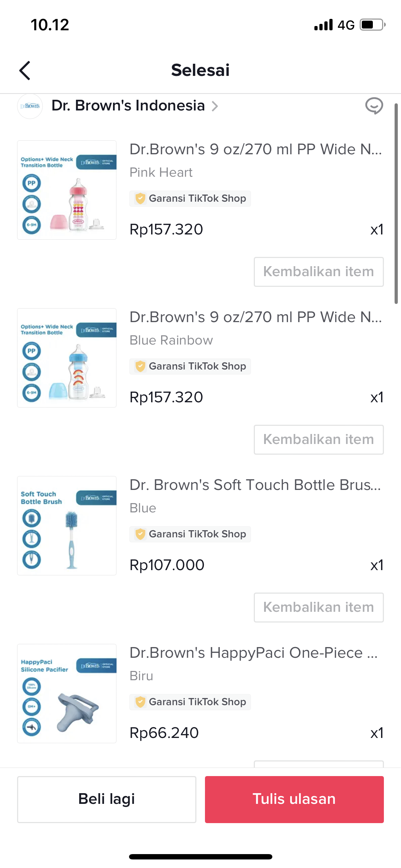Tap Garansi TikTok Shop badge under Biru pacifier
This screenshot has height=868, width=401.
190,702
